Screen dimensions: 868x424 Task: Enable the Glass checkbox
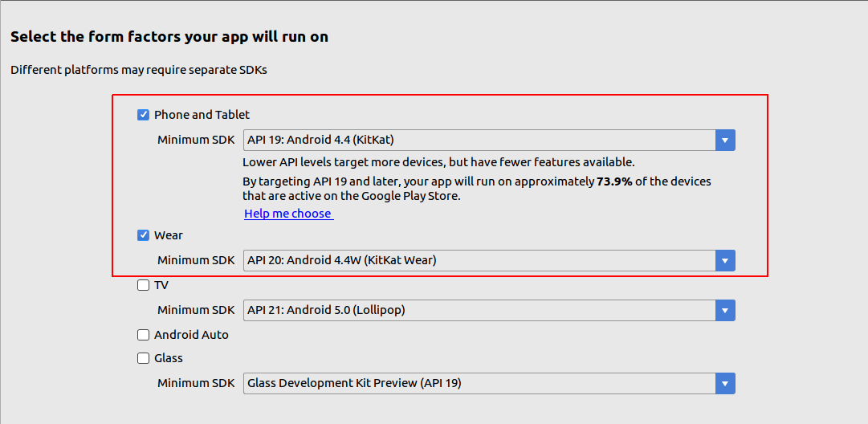[144, 358]
